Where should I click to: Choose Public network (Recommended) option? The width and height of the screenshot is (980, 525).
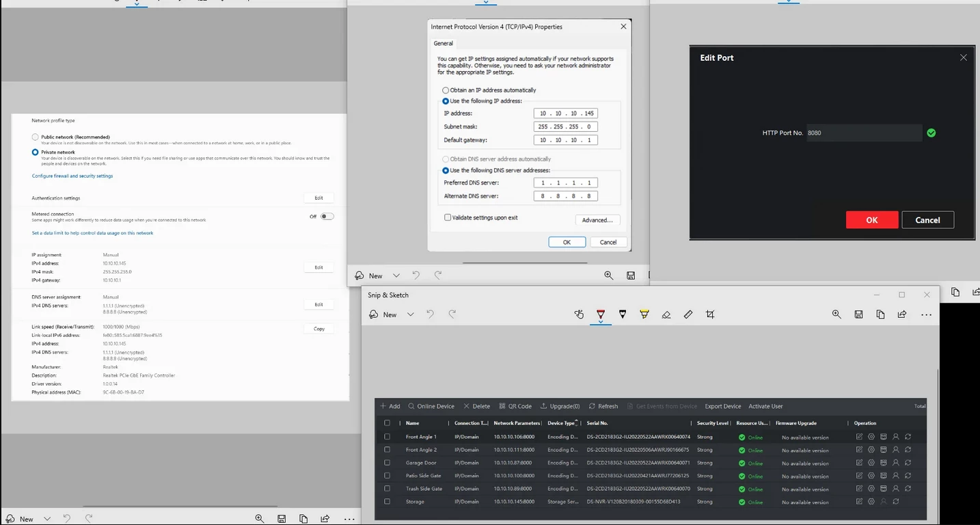tap(36, 137)
